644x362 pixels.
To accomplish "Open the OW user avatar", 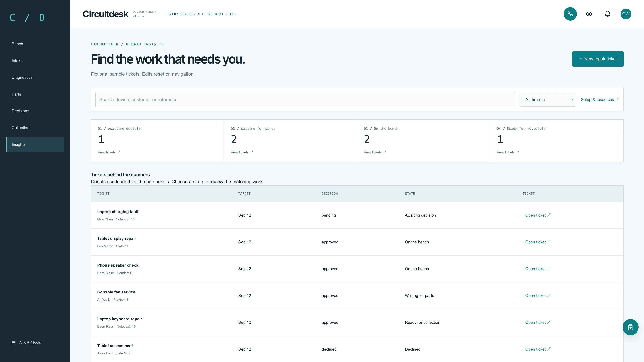I will tap(626, 14).
